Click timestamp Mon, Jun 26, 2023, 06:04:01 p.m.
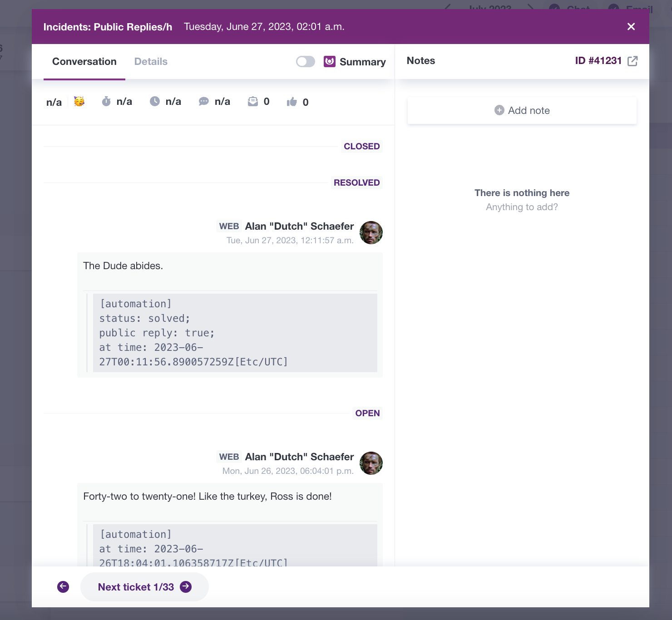This screenshot has width=672, height=620. pos(288,471)
